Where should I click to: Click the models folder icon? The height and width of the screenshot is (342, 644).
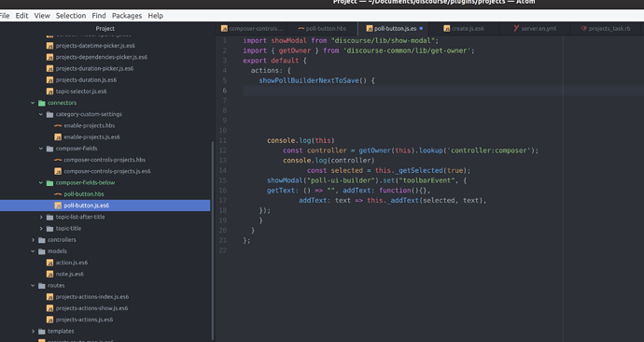[41, 251]
